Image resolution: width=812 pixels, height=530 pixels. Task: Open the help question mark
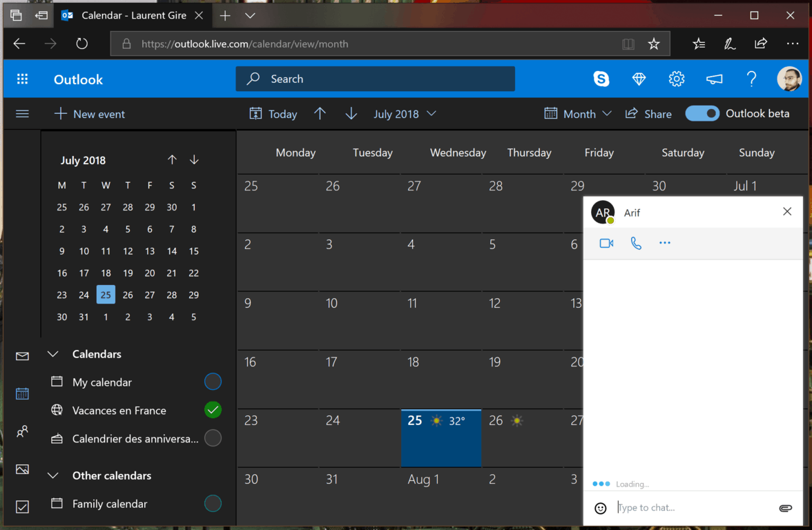click(x=751, y=79)
